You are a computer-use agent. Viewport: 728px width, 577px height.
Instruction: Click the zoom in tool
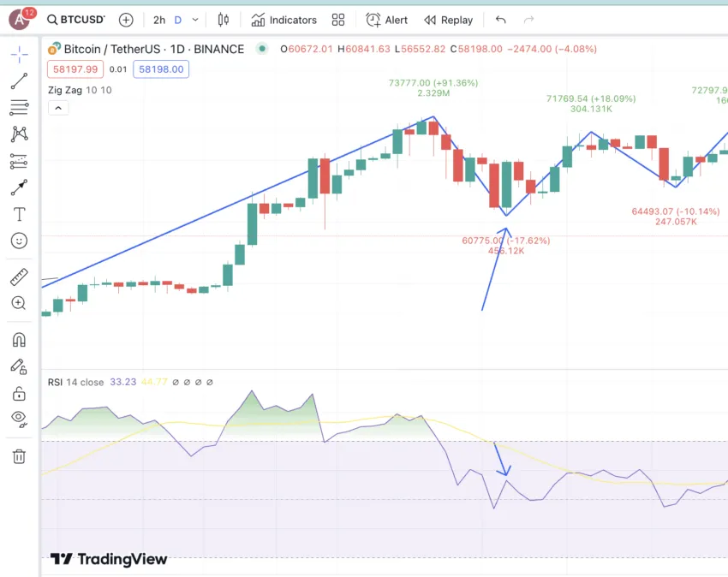click(19, 303)
